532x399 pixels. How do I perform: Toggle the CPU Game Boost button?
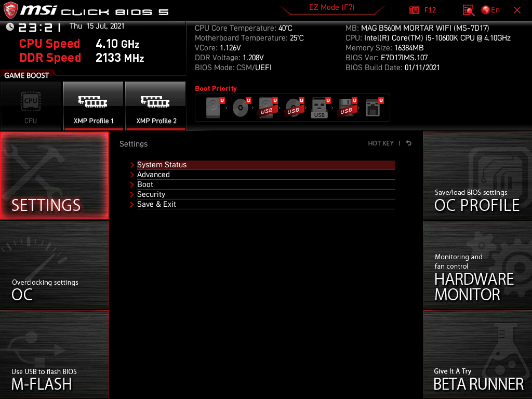coord(31,105)
